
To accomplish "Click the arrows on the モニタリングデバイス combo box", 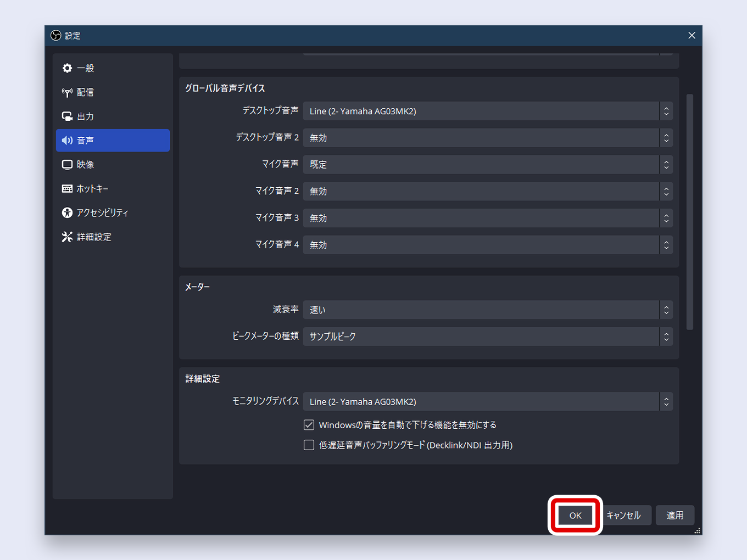I will click(666, 401).
